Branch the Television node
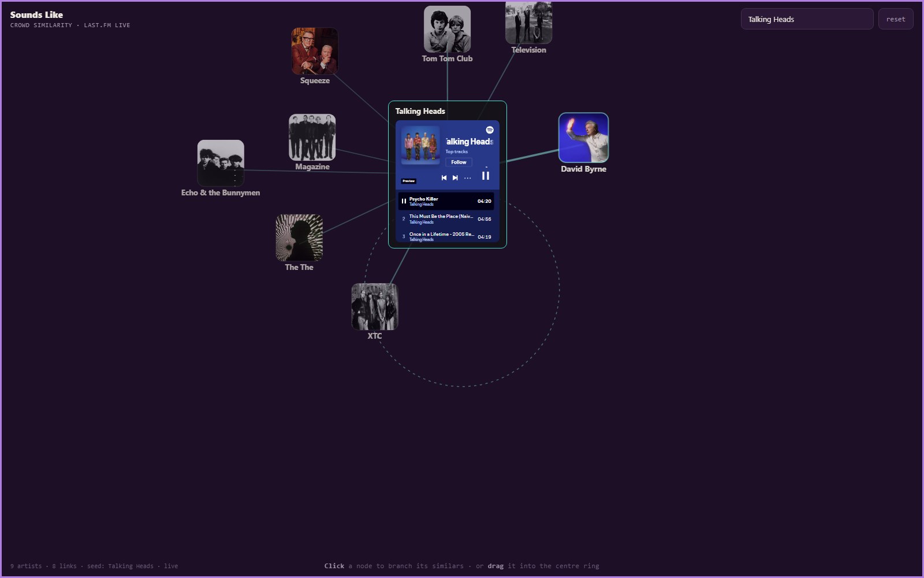The height and width of the screenshot is (578, 924). pos(528,22)
